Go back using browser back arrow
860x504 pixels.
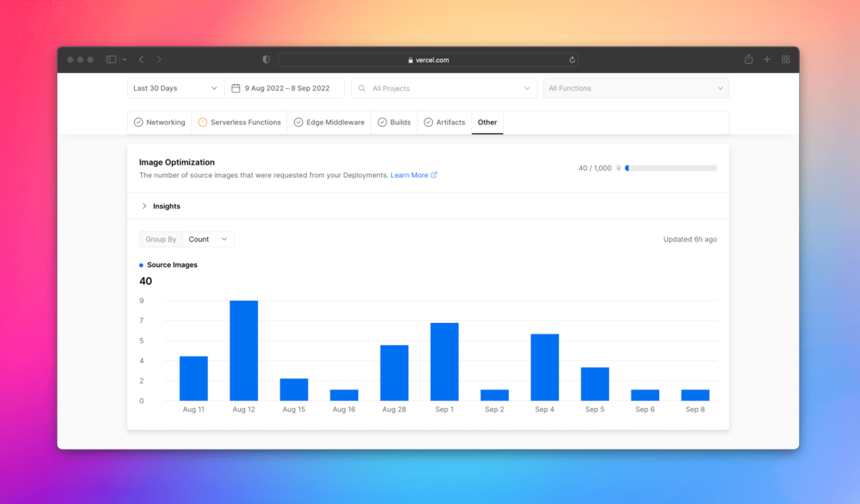click(x=141, y=59)
